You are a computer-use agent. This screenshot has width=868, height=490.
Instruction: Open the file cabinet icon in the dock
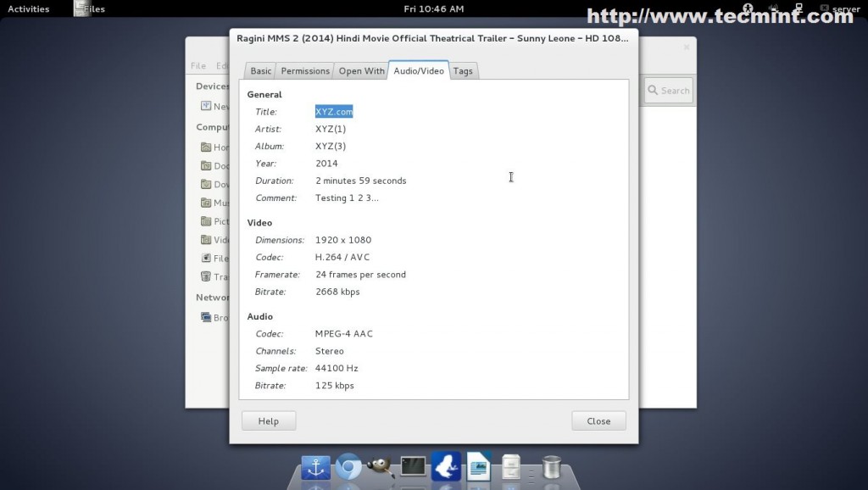tap(511, 466)
